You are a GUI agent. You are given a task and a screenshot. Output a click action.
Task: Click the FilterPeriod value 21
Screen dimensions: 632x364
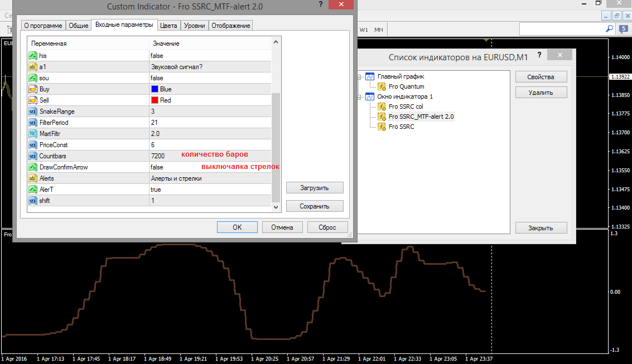(x=155, y=123)
